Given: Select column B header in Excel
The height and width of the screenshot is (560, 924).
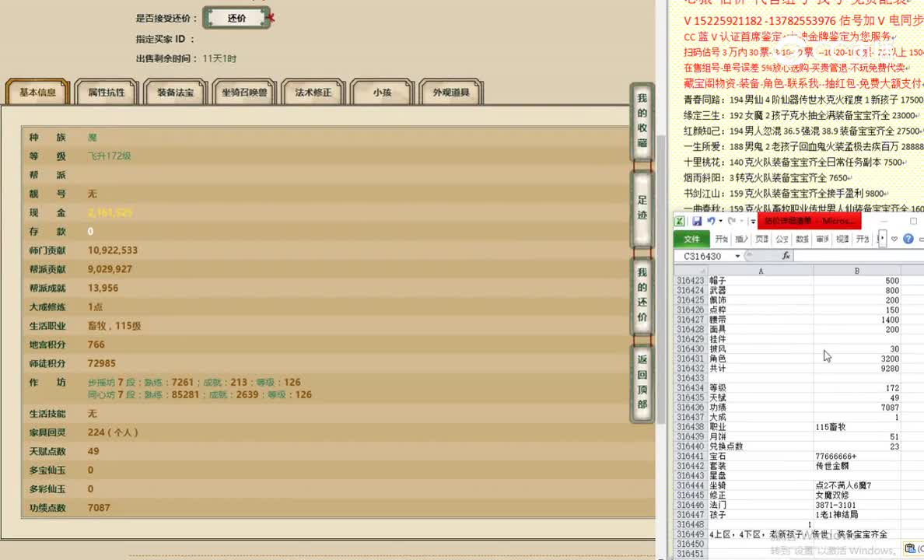Looking at the screenshot, I should click(857, 271).
